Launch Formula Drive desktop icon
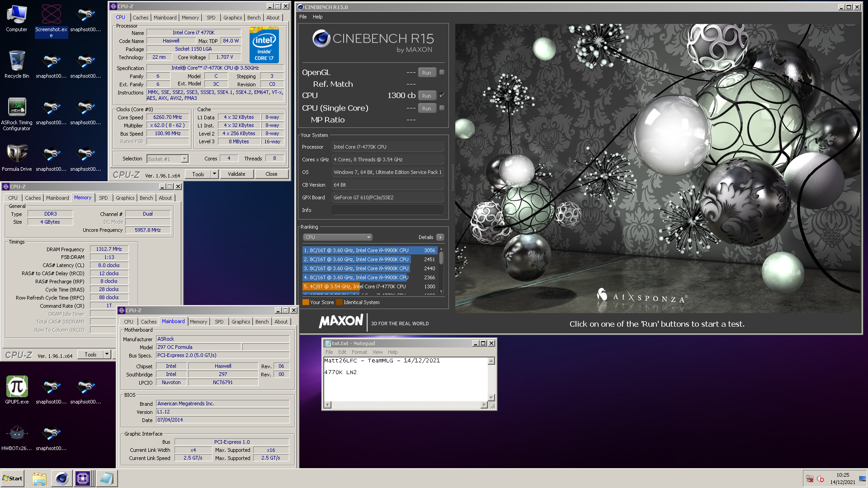Screen dimensions: 868x488 [17, 157]
